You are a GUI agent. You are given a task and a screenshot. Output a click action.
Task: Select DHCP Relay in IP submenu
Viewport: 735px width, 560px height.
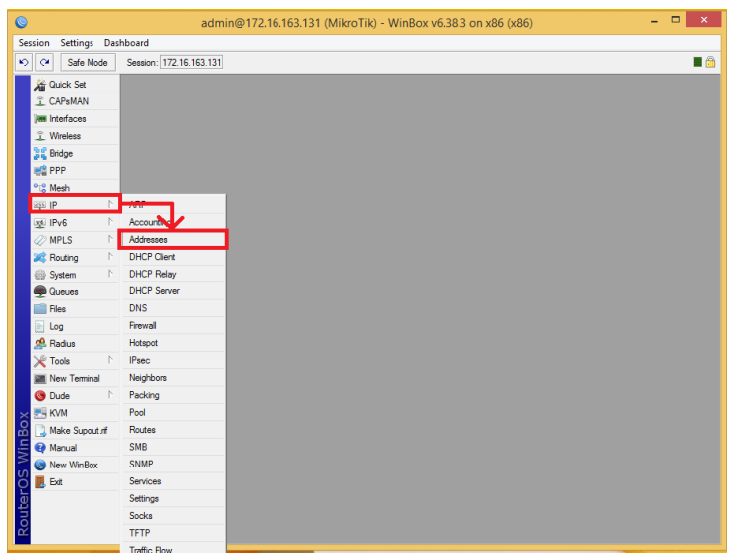173,275
